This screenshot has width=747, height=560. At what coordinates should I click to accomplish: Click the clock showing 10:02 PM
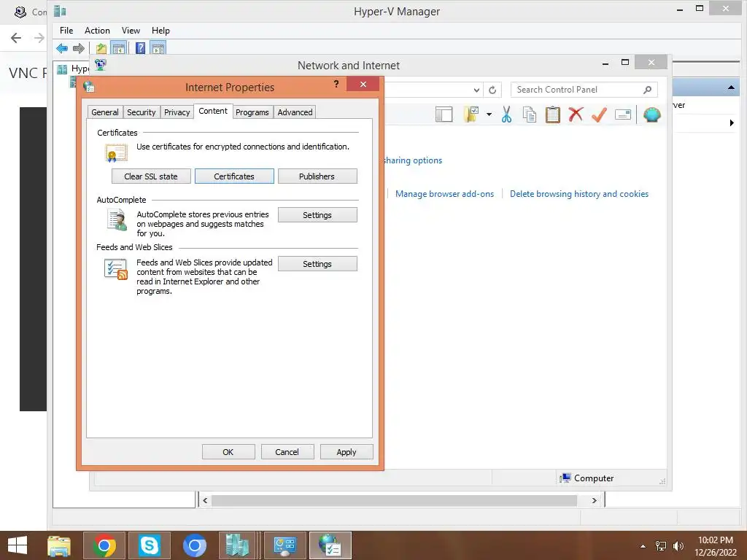click(715, 540)
